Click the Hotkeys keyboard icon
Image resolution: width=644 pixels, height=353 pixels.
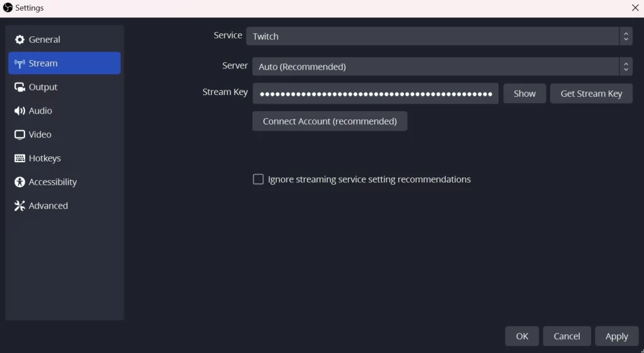[x=19, y=158]
